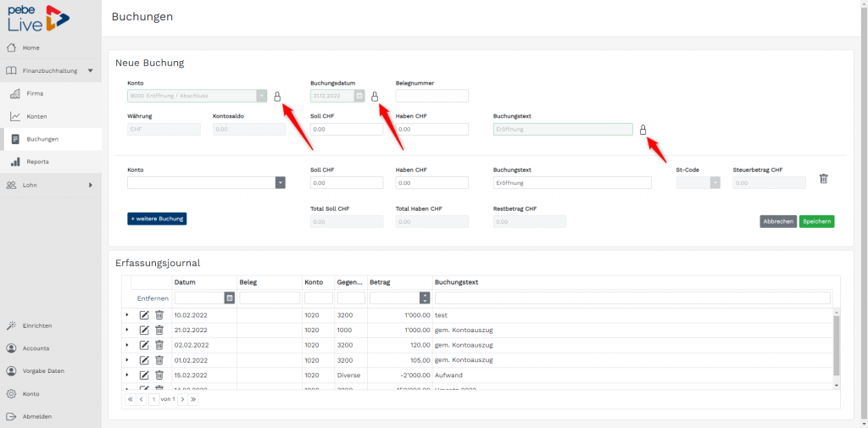Open Einrichten wizard in sidebar
The width and height of the screenshot is (868, 428).
37,325
